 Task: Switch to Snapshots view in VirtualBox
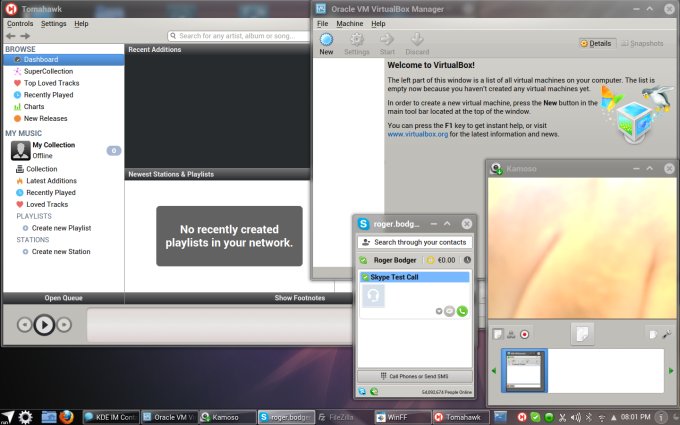point(642,43)
